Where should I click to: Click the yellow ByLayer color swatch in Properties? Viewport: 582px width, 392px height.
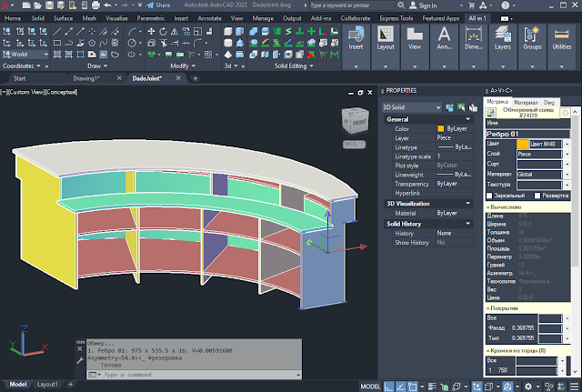[x=440, y=129]
